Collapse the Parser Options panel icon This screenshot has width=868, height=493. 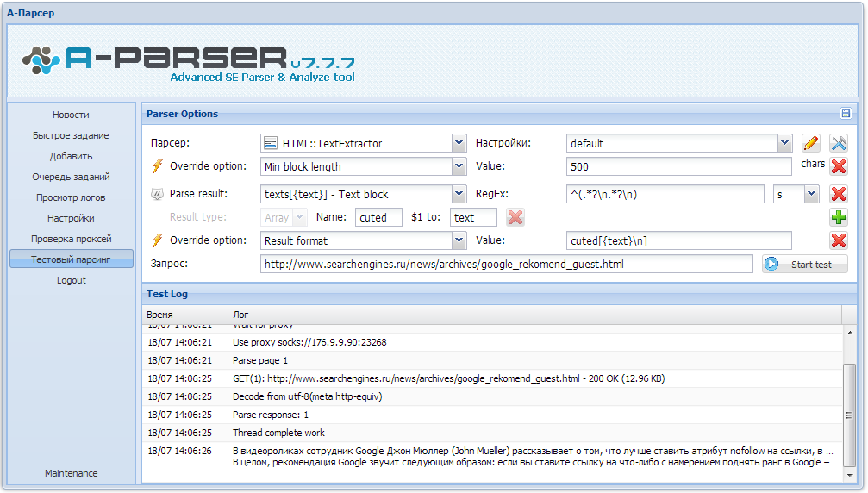[846, 114]
